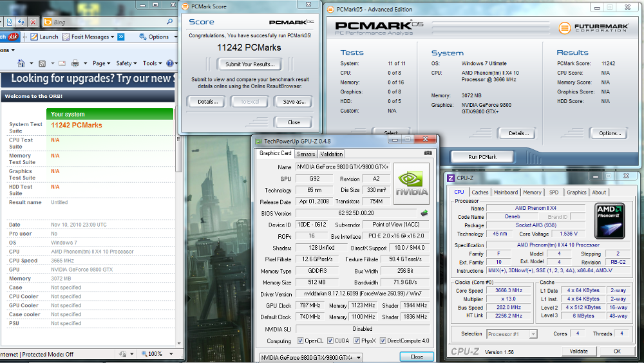Click the Core Speed value 3666.3 MHz
Viewport: 644px width, 363px height.
pos(509,290)
